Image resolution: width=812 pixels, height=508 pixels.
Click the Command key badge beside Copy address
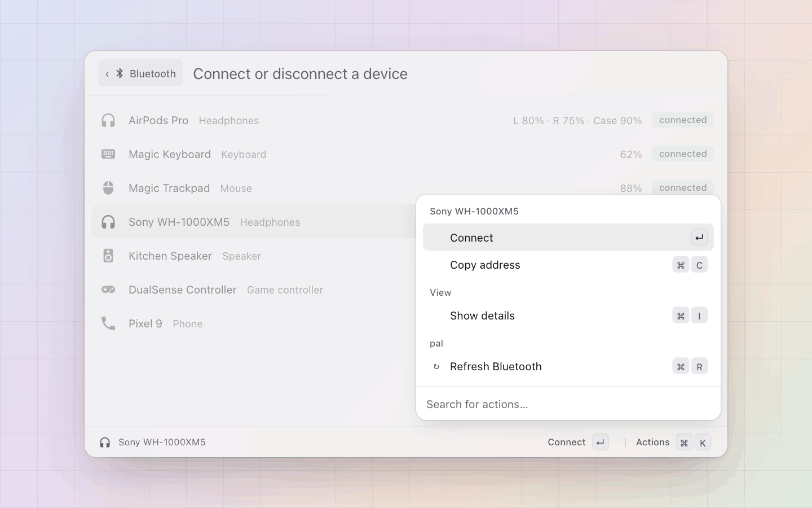click(681, 265)
